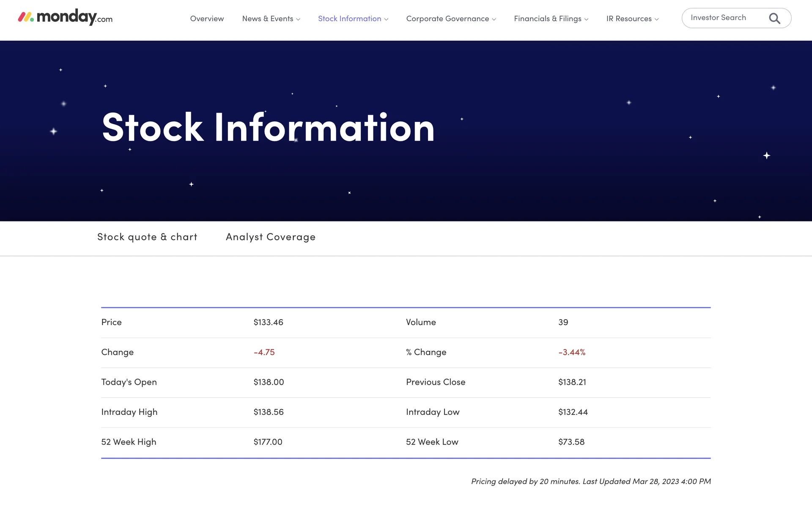Switch to the Analyst Coverage tab

click(x=270, y=237)
